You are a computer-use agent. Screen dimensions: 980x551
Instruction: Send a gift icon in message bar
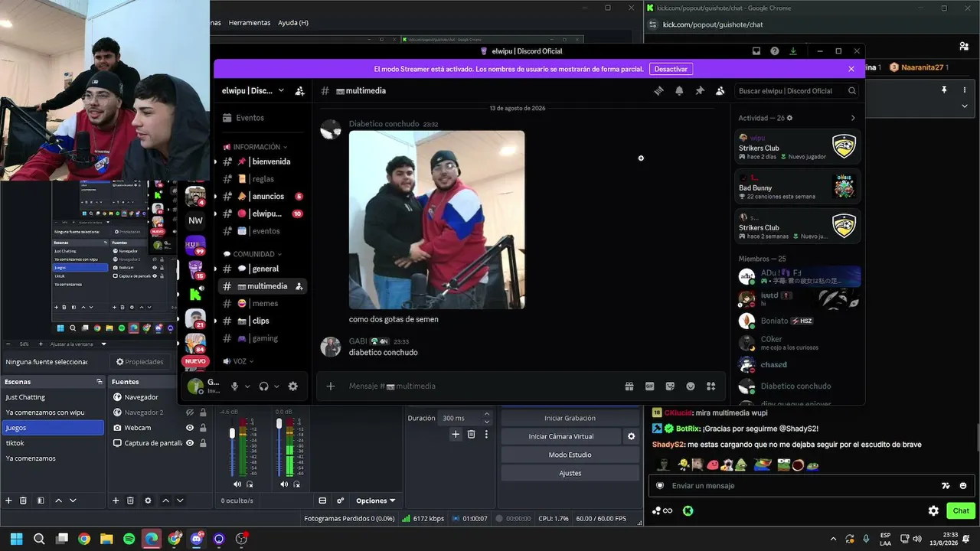click(629, 386)
